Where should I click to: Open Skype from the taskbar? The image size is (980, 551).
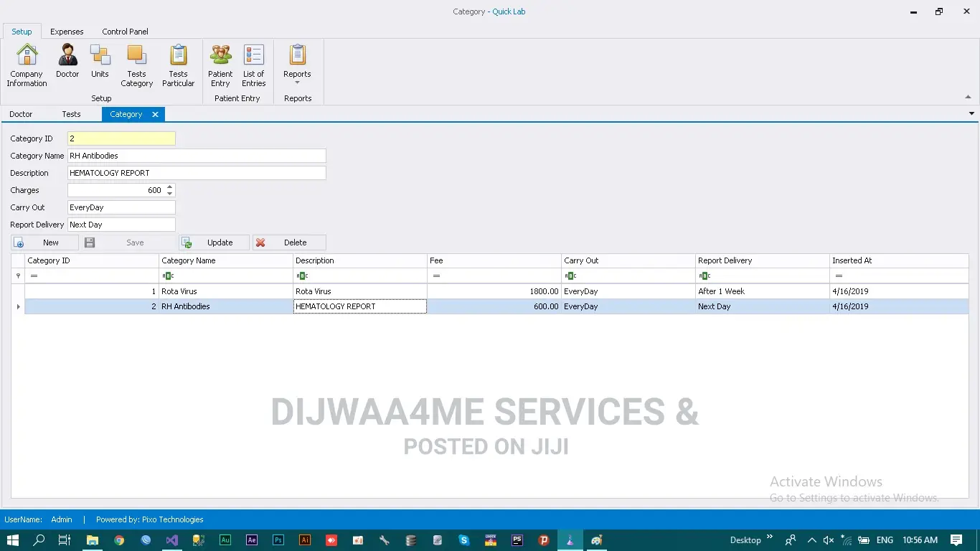464,540
